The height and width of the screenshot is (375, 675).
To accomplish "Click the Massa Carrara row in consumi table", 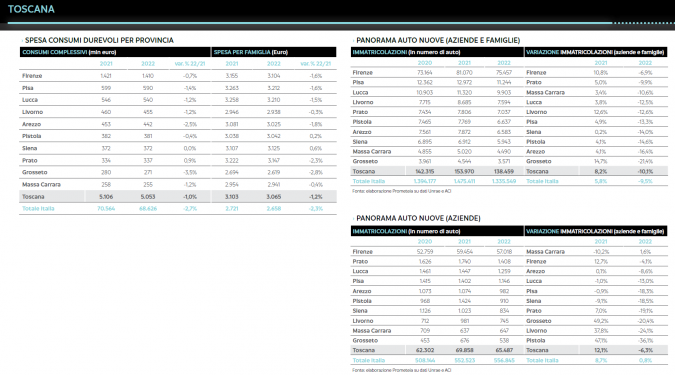I will coord(178,184).
